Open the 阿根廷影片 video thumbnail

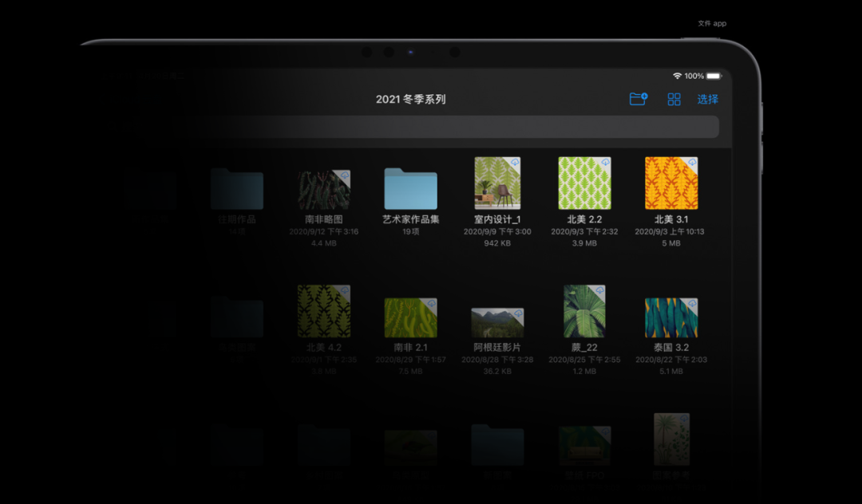[497, 323]
